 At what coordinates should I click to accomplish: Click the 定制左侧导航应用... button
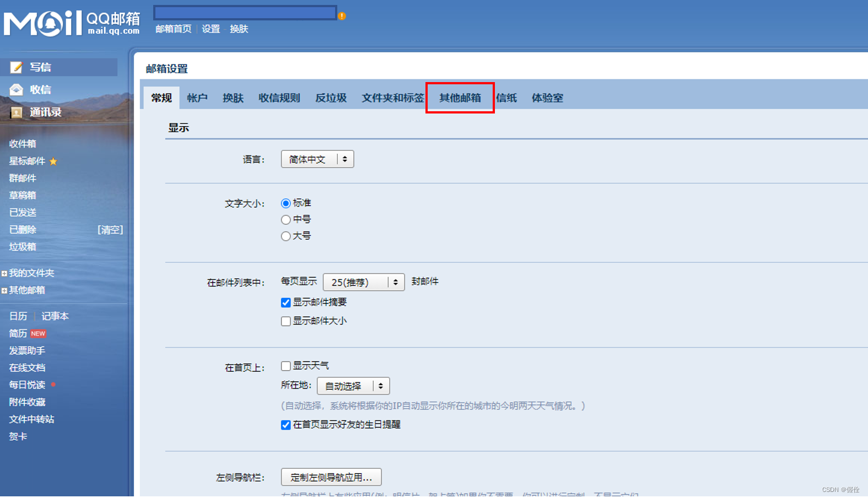click(331, 477)
